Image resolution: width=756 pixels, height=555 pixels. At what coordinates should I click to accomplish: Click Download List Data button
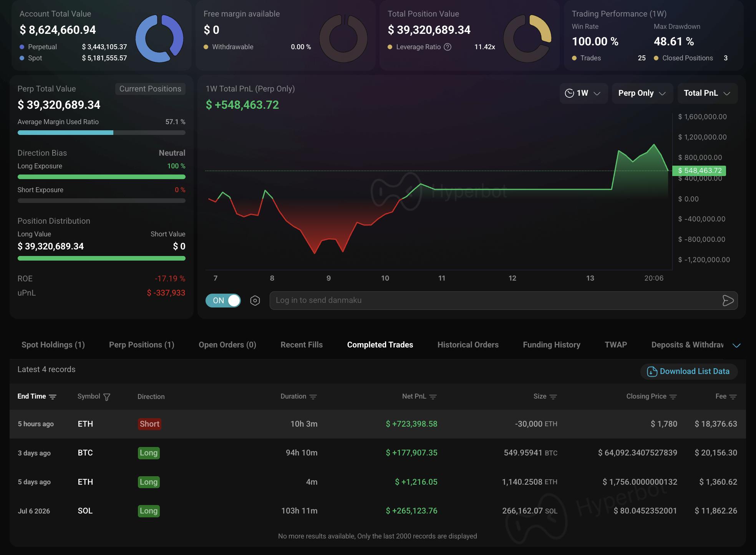pos(689,371)
